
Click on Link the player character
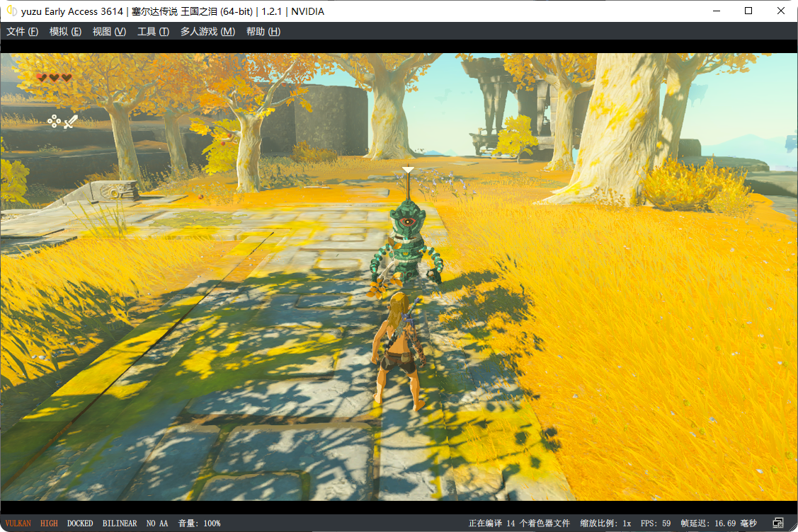[398, 352]
